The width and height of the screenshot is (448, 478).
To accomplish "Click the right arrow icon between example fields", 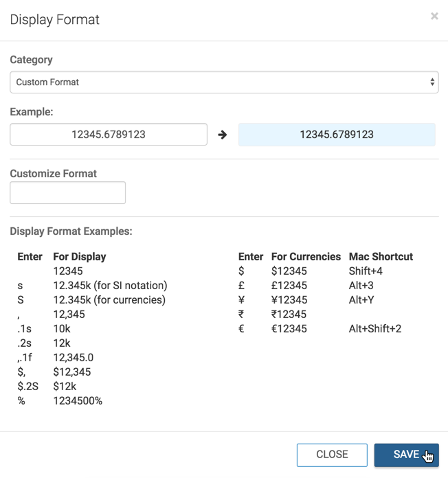I will (x=223, y=135).
